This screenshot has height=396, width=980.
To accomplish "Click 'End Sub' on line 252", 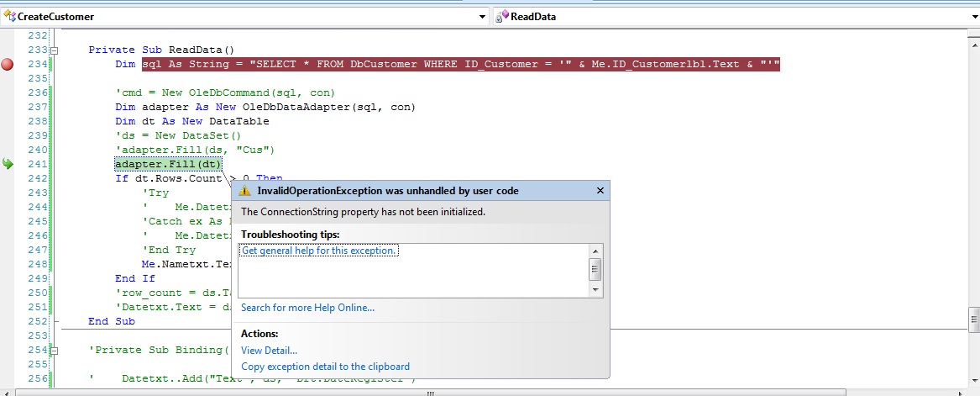I will pyautogui.click(x=111, y=321).
